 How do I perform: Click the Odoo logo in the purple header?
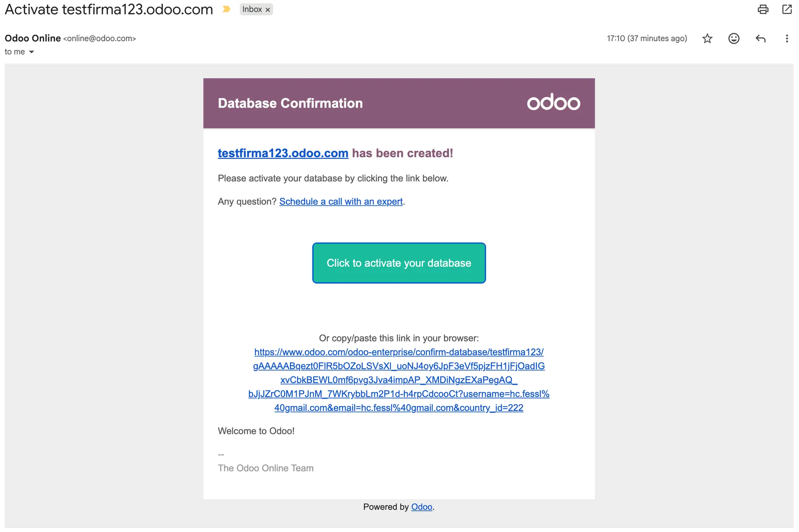click(553, 102)
